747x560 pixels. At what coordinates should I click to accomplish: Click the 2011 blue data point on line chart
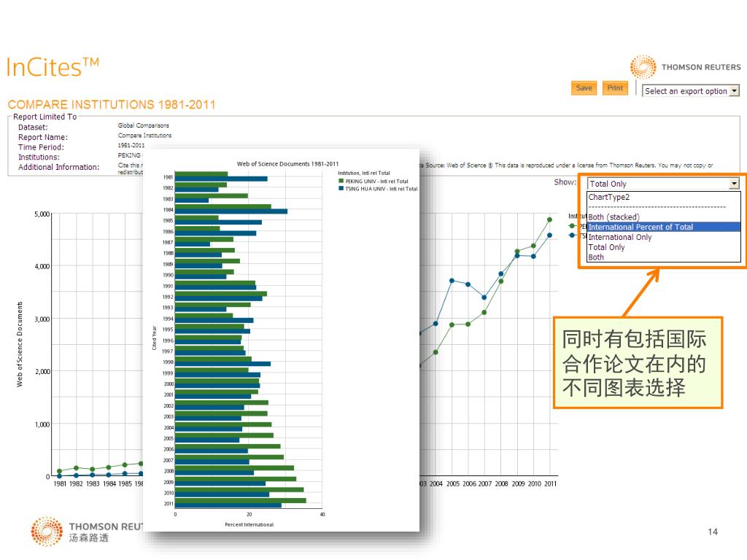click(549, 236)
